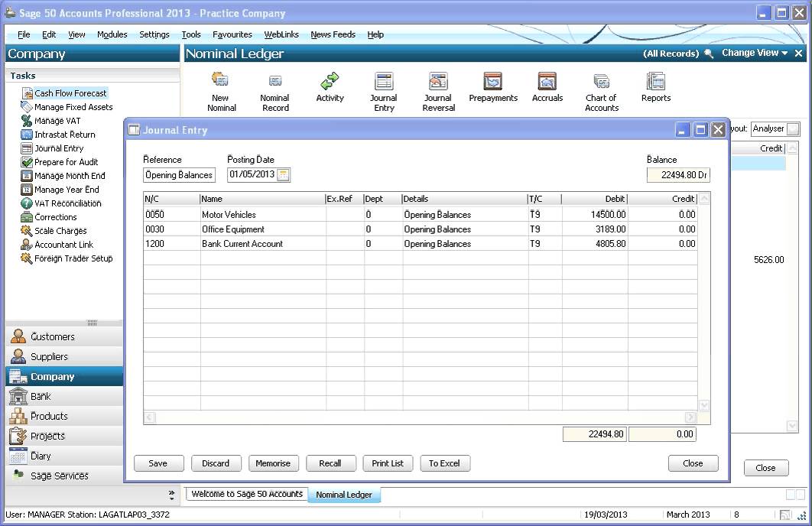Open the Analyser layout dropdown
Viewport: 812px width, 526px height.
[x=793, y=129]
